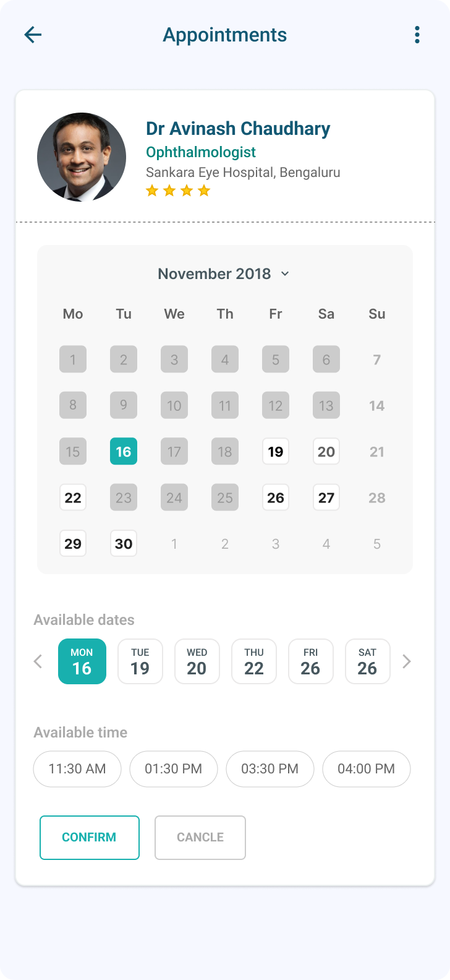Open Dr Avinash Chaudhary's profile photo
The width and height of the screenshot is (450, 980).
click(x=82, y=157)
